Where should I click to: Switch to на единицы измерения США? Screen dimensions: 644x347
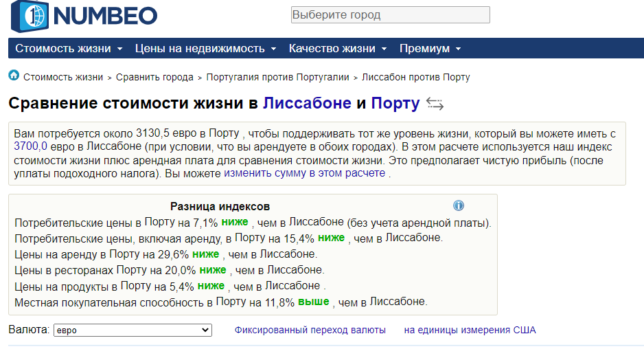coord(470,331)
